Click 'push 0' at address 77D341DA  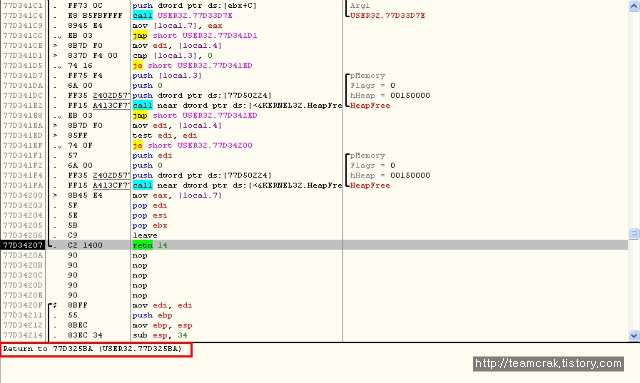point(147,86)
